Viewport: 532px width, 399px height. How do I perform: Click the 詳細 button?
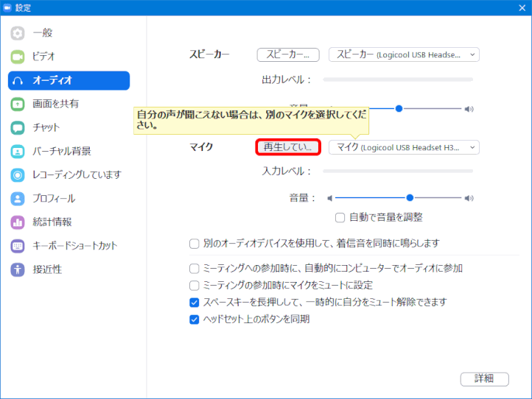(x=485, y=379)
